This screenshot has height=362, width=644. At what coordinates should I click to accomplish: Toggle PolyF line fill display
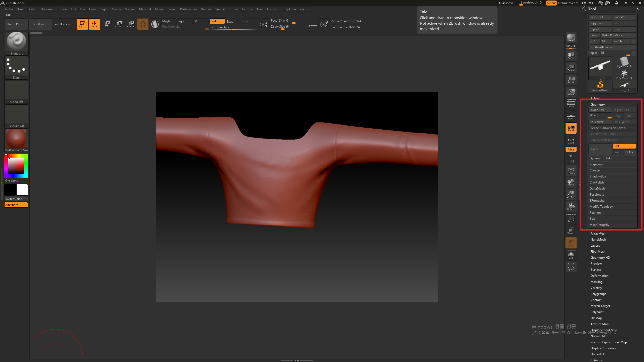(571, 218)
